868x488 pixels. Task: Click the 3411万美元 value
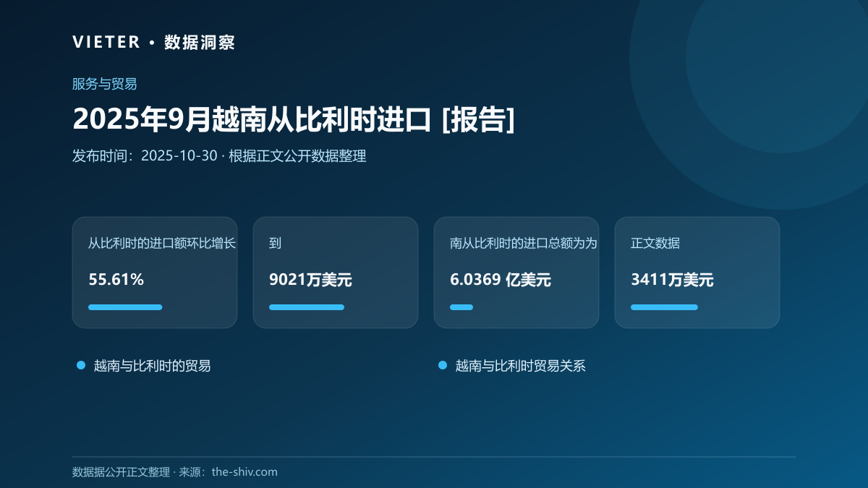(672, 280)
